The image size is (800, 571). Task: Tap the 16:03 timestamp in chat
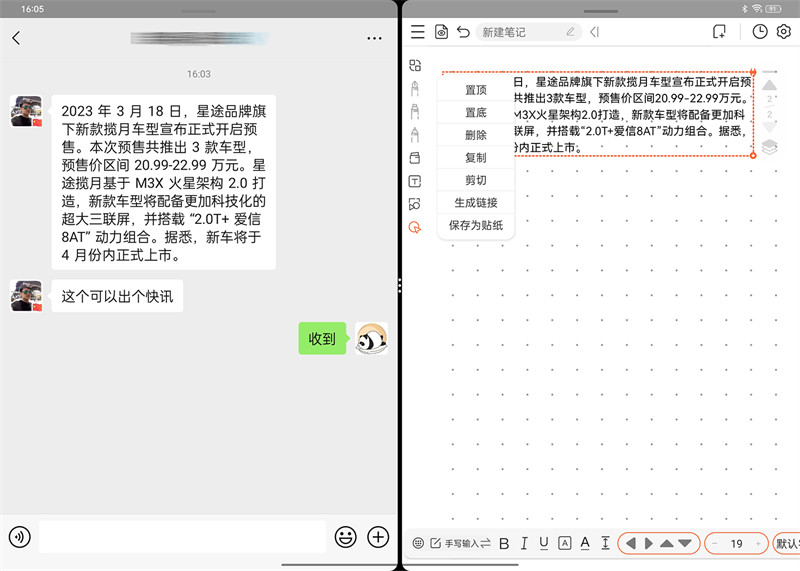198,74
